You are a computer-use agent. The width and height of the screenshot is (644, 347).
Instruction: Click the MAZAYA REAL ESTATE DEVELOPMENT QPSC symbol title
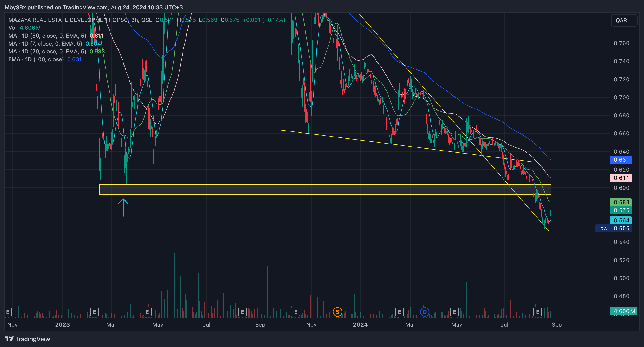click(x=68, y=20)
